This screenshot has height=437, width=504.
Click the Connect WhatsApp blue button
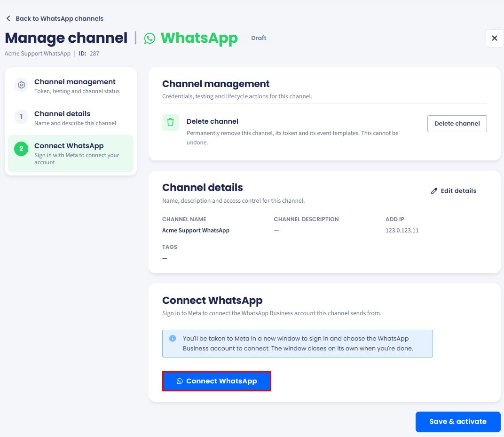(217, 381)
